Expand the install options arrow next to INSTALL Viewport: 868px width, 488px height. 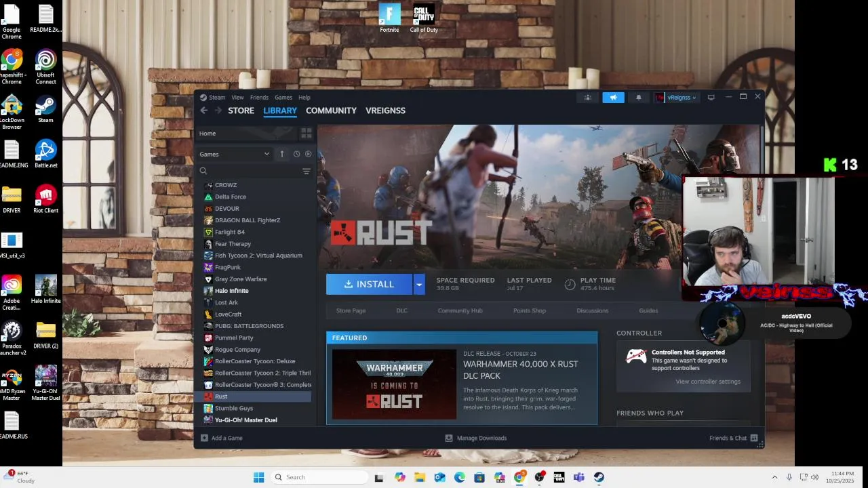[x=419, y=285]
